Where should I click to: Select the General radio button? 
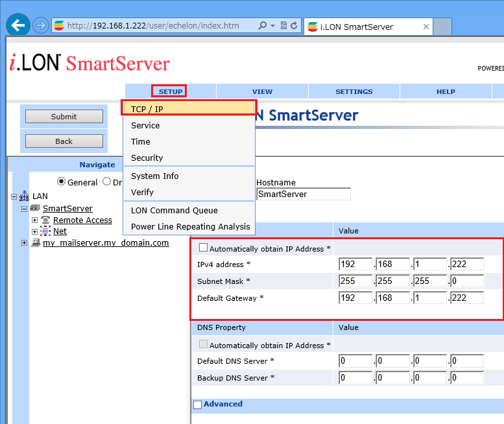click(x=62, y=182)
